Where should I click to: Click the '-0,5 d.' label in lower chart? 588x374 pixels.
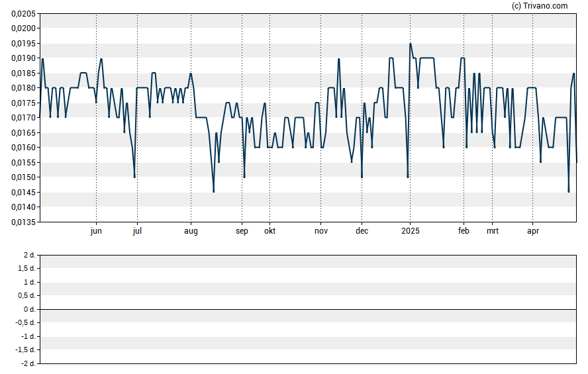26,323
